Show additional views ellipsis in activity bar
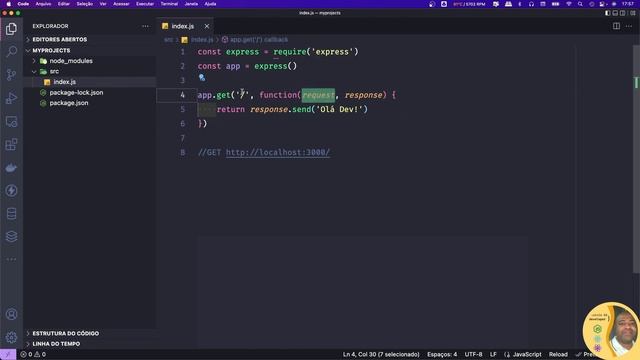The width and height of the screenshot is (640, 360). (x=11, y=259)
